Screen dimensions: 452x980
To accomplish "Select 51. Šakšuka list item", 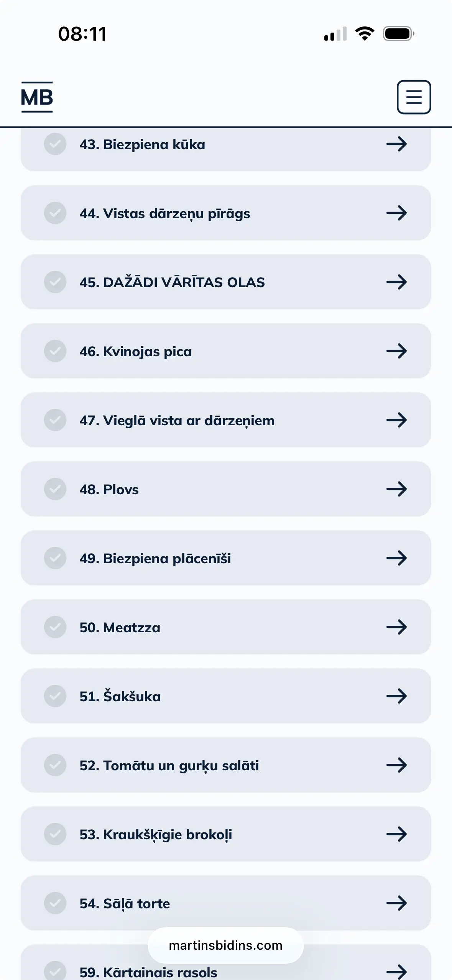I will tap(120, 697).
